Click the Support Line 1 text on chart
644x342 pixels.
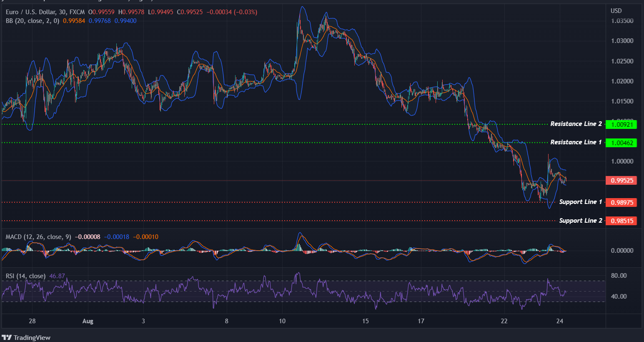pyautogui.click(x=581, y=201)
